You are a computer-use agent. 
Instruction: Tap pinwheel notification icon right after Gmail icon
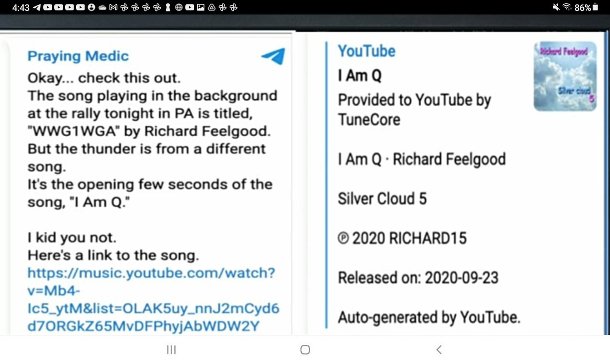click(124, 8)
